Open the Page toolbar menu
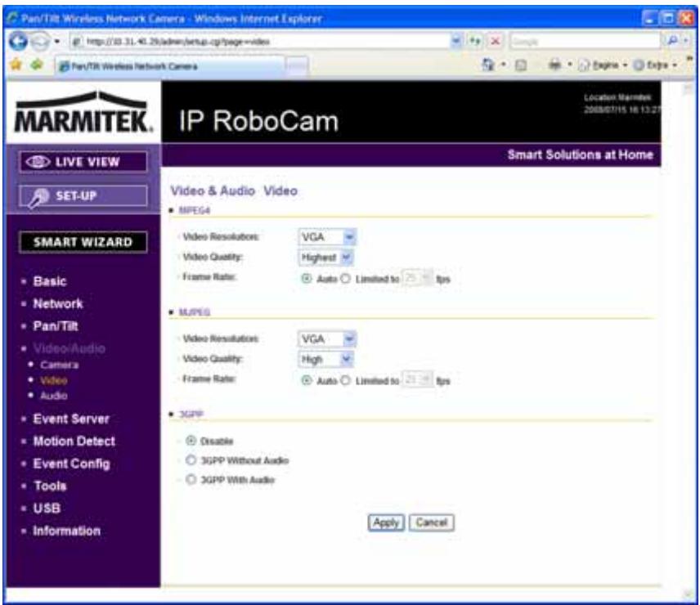This screenshot has width=700, height=605. [x=602, y=65]
